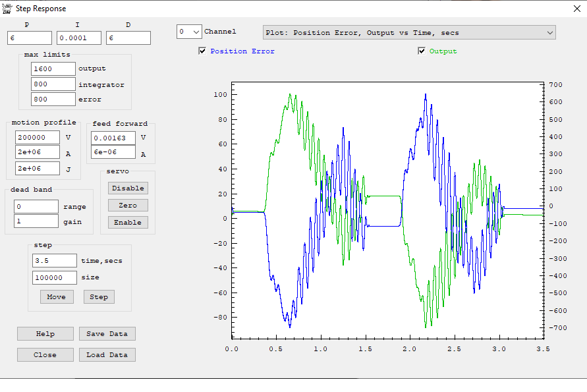Viewport: 587px width, 392px height.
Task: Click the Step Response app icon in title bar
Action: tap(7, 9)
